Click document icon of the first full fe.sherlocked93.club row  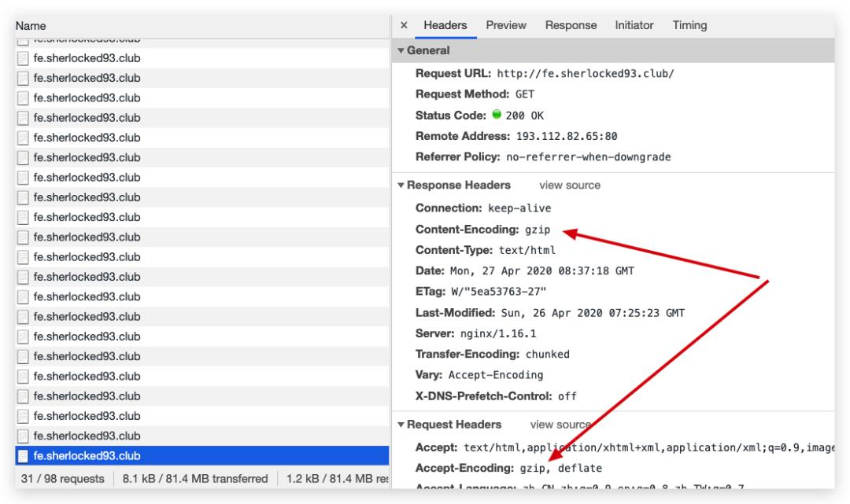[23, 58]
